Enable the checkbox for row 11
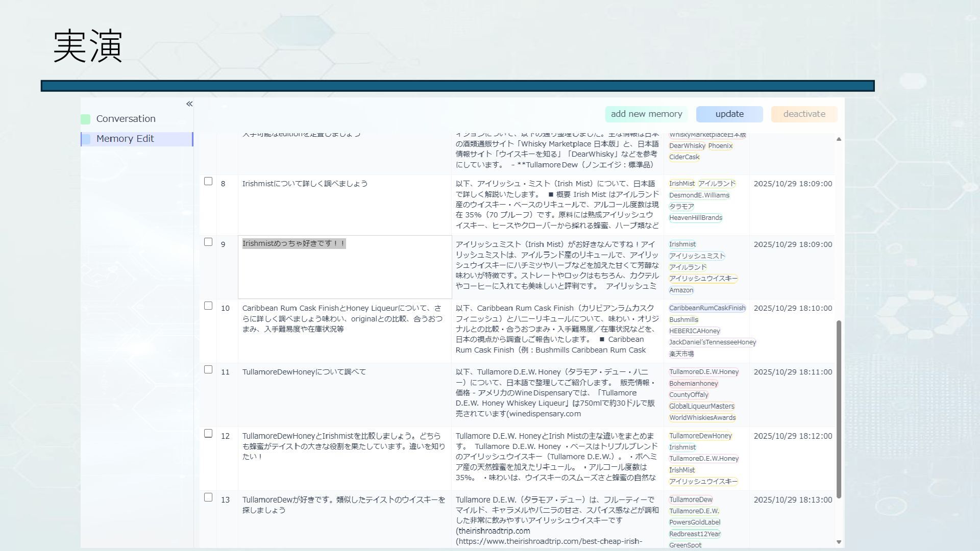Screen dimensions: 980x551 tap(208, 370)
